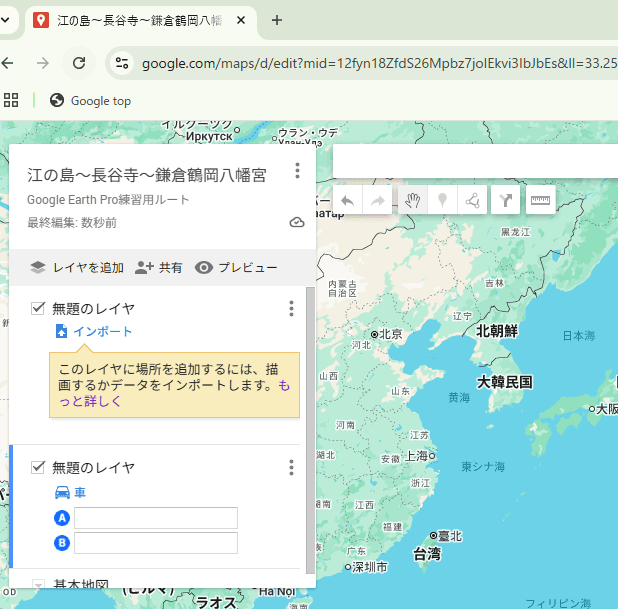Click the destination A input field
618x609 pixels.
click(x=155, y=518)
